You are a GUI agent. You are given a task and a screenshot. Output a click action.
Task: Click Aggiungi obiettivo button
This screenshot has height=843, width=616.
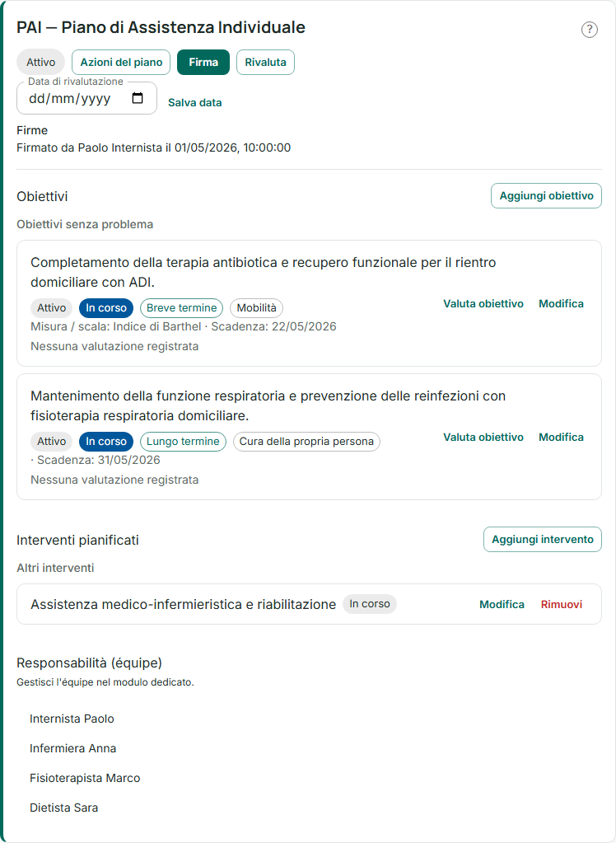click(546, 195)
